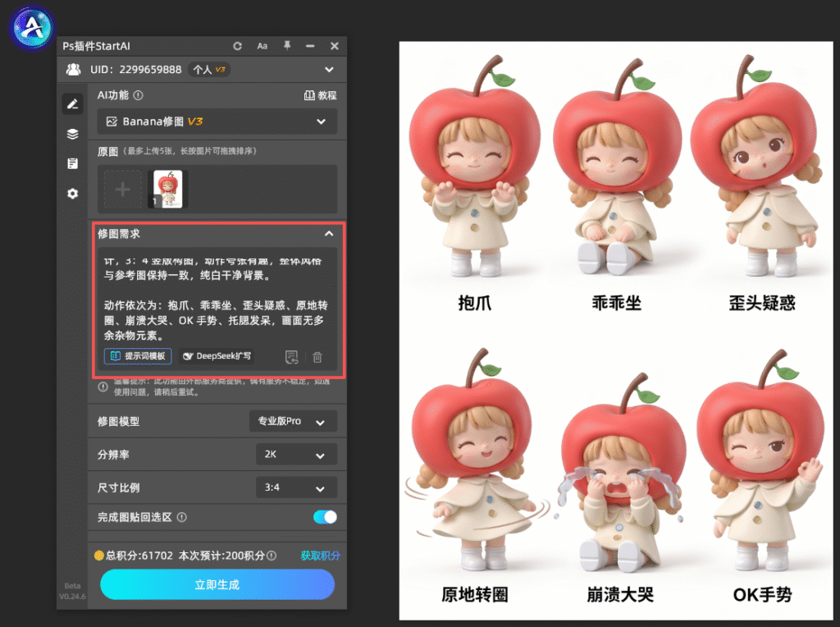Click the V0.24.6 version label
Screen dimensions: 840x627
[x=72, y=597]
